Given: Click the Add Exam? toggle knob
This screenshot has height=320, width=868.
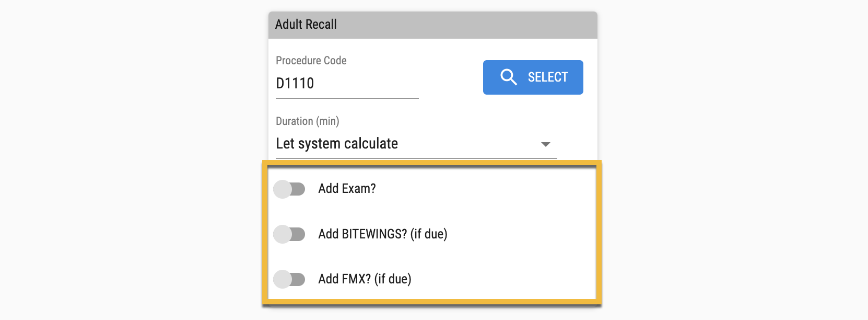Looking at the screenshot, I should tap(283, 189).
